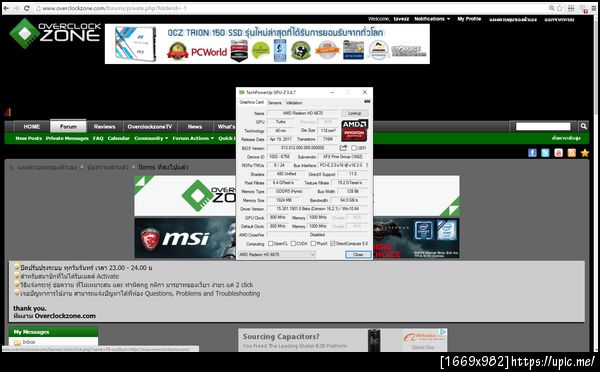
Task: Click the BIOS export share icon
Action: (343, 148)
